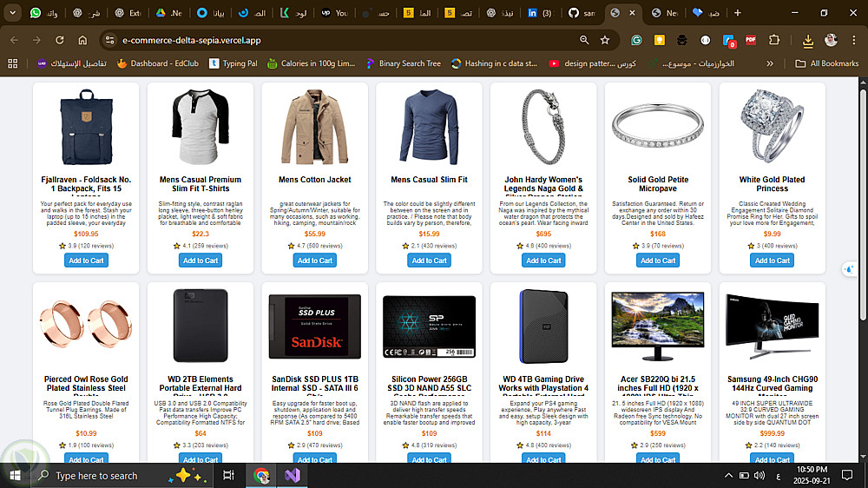This screenshot has height=488, width=868.
Task: Open the notification center icon
Action: click(847, 475)
